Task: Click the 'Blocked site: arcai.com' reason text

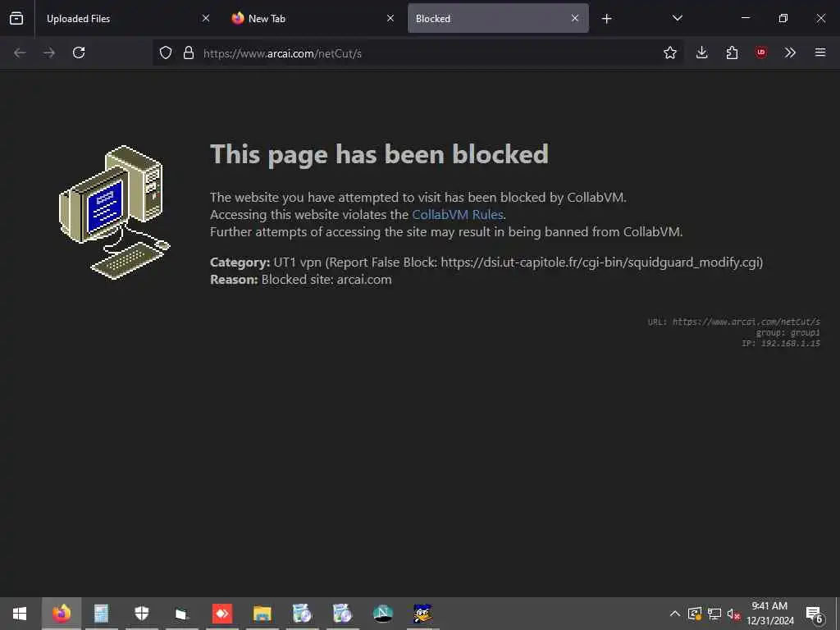Action: 326,280
